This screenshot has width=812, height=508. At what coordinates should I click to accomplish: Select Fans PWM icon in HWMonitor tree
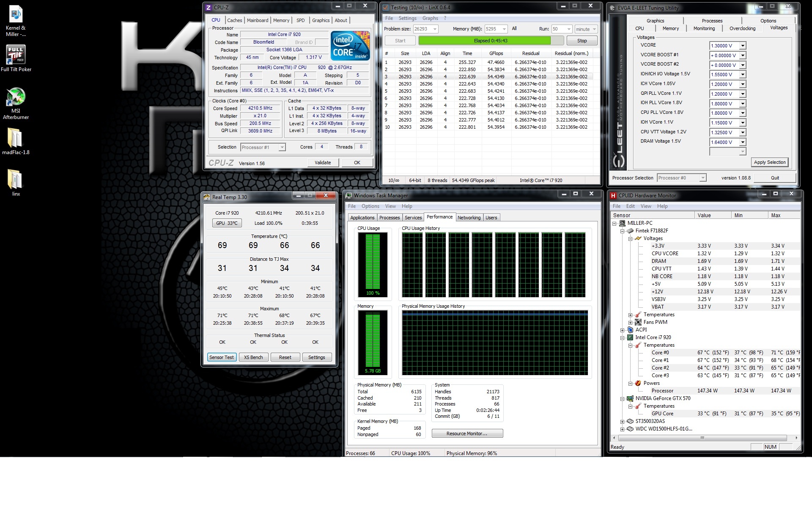coord(638,322)
